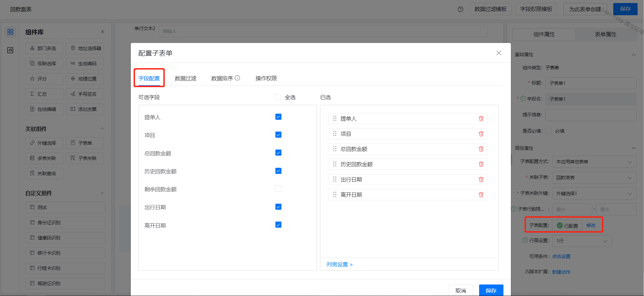Open 表单属性 tab
The width and height of the screenshot is (644, 296).
[605, 34]
